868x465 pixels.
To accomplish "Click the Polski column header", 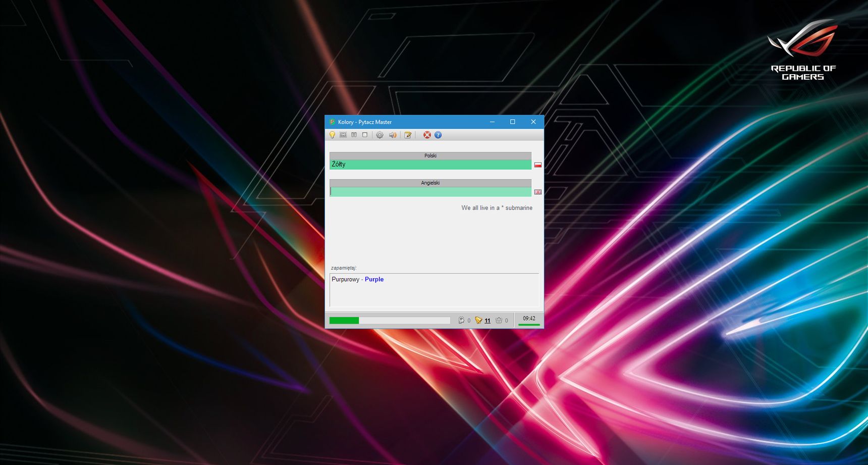I will pyautogui.click(x=430, y=156).
